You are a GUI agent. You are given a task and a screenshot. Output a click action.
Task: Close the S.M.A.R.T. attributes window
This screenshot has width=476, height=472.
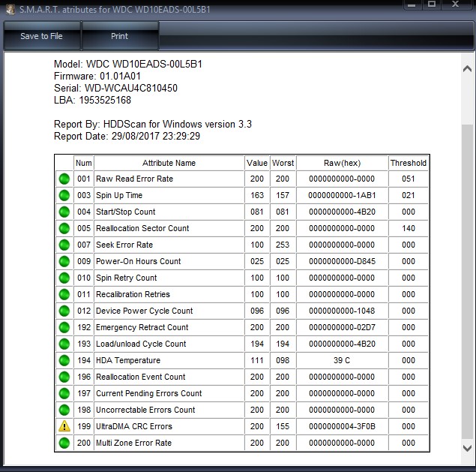[455, 5]
